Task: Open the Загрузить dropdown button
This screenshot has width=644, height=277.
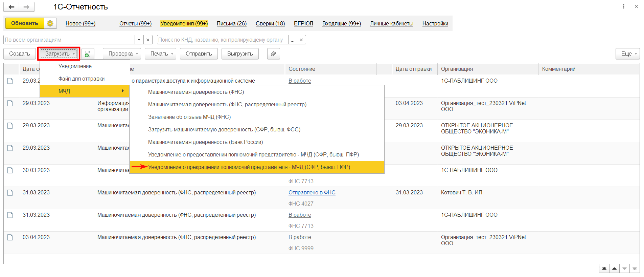Action: [59, 54]
